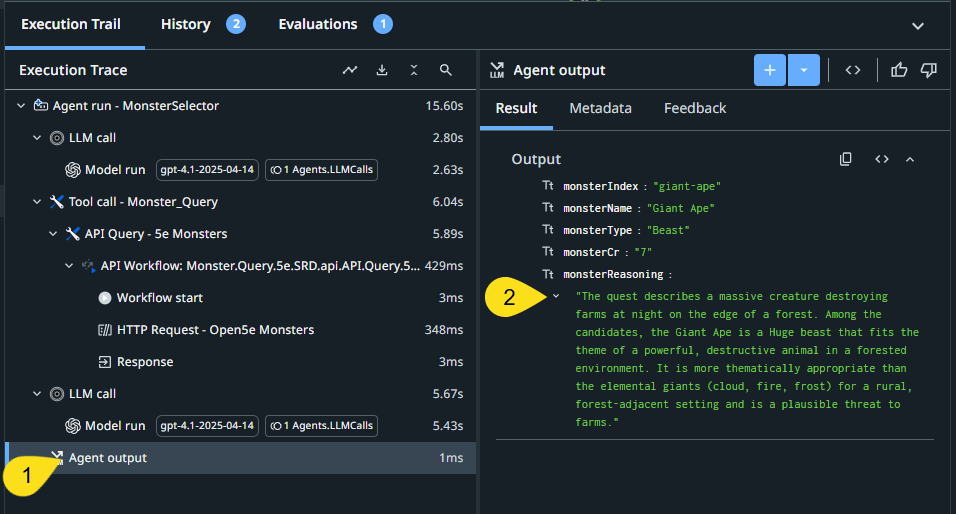Open the Evaluations tab
The width and height of the screenshot is (956, 514).
click(x=318, y=24)
